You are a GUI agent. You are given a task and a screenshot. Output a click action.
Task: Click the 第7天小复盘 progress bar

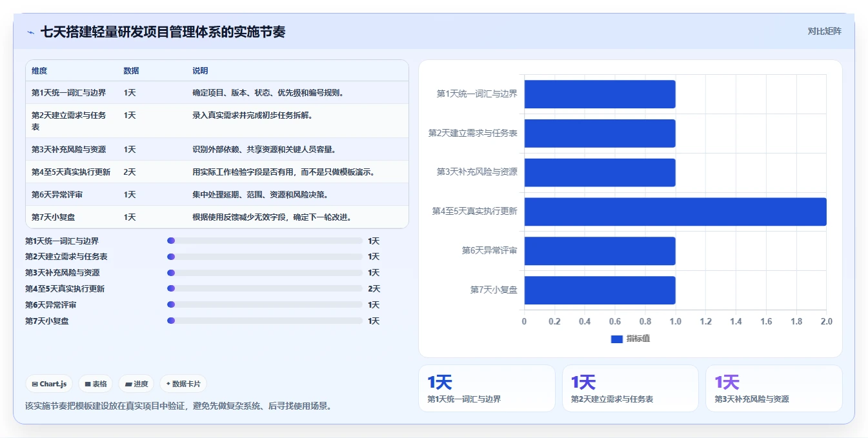(265, 321)
